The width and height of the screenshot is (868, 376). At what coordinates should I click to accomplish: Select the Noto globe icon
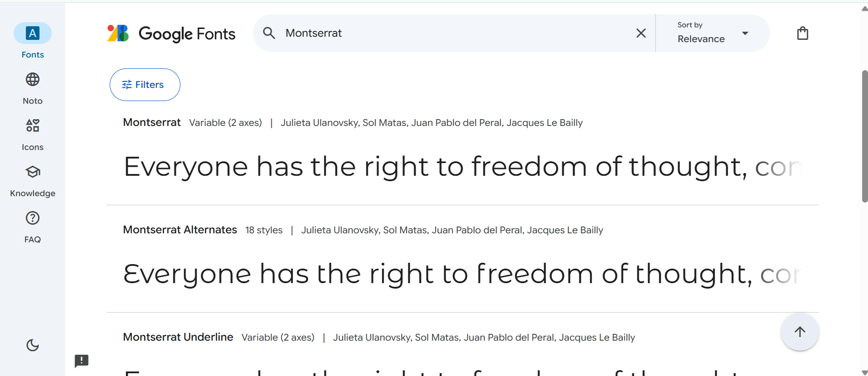32,79
